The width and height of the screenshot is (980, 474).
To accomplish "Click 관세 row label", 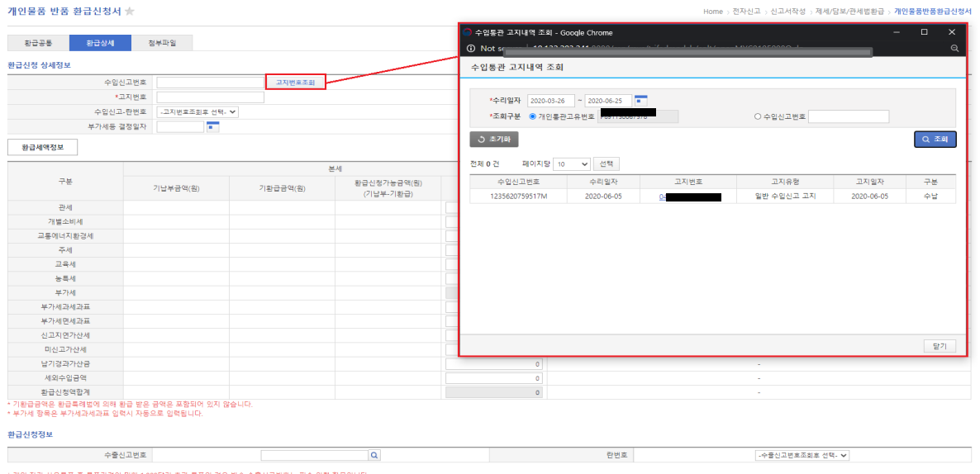I will pos(65,207).
